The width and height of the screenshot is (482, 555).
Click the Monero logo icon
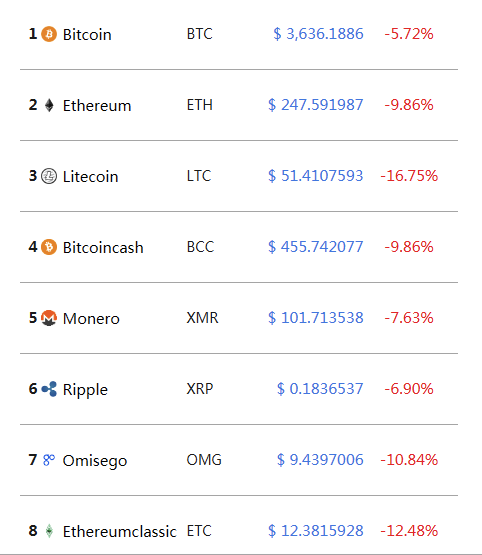(49, 318)
